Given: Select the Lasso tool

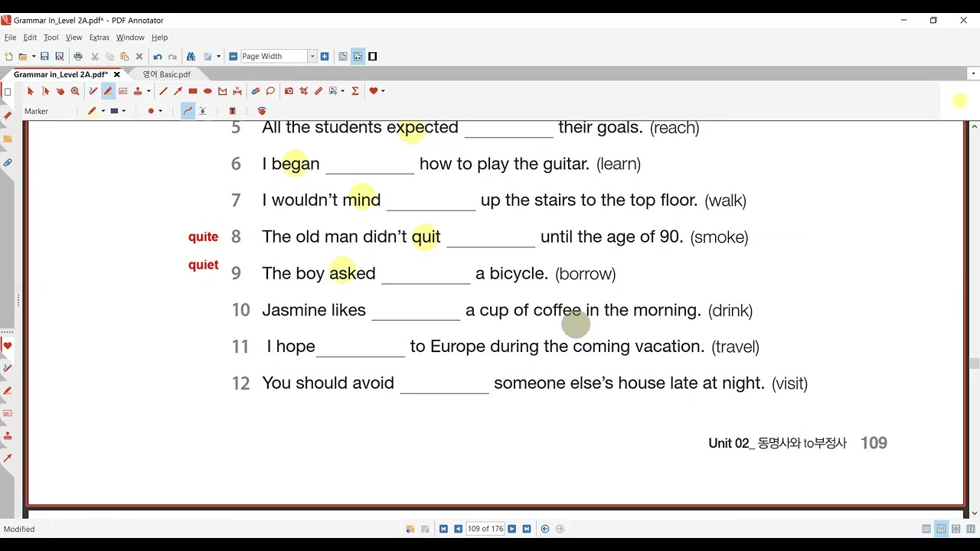Looking at the screenshot, I should point(270,91).
